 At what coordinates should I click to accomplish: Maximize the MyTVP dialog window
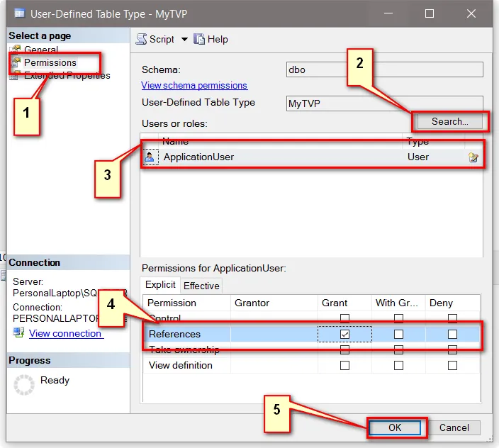(430, 13)
